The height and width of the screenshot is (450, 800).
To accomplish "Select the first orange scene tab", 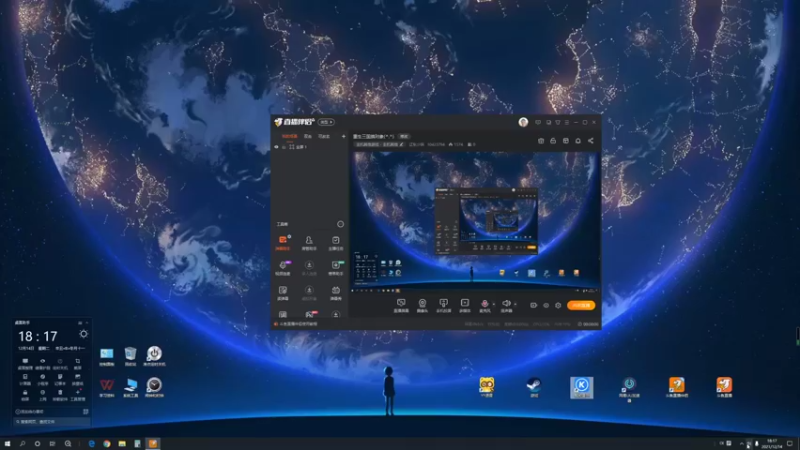I will pyautogui.click(x=289, y=136).
